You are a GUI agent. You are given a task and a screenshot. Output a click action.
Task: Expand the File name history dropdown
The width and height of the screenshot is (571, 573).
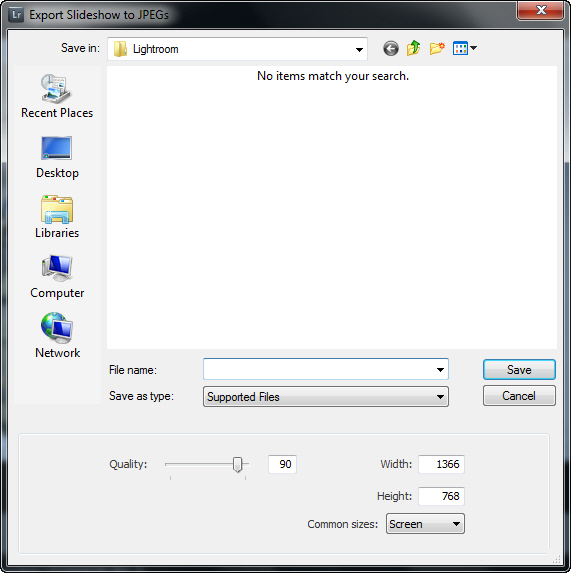(x=440, y=370)
